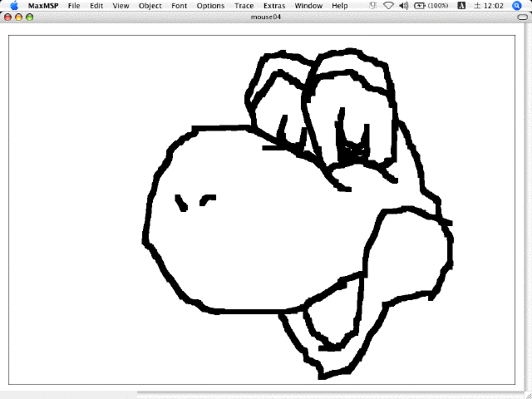Click the AirPort Wi-Fi status icon
This screenshot has height=399, width=532.
click(x=388, y=6)
